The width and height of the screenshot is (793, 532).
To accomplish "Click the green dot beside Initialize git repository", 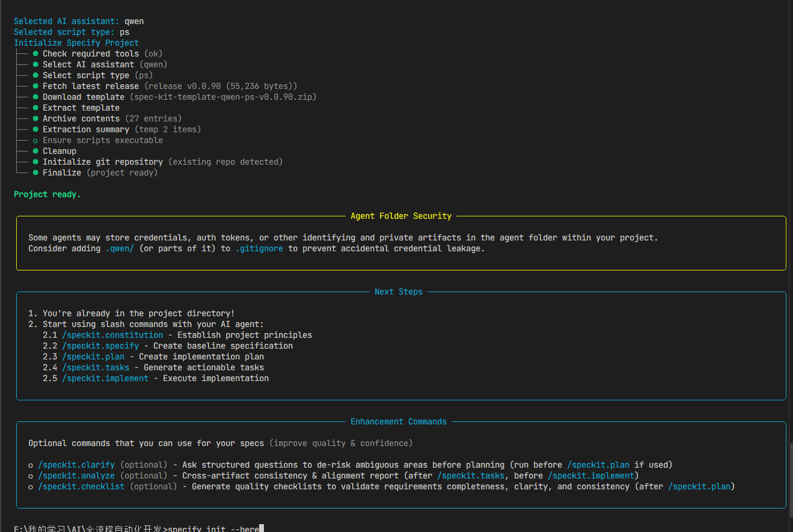I will click(35, 162).
